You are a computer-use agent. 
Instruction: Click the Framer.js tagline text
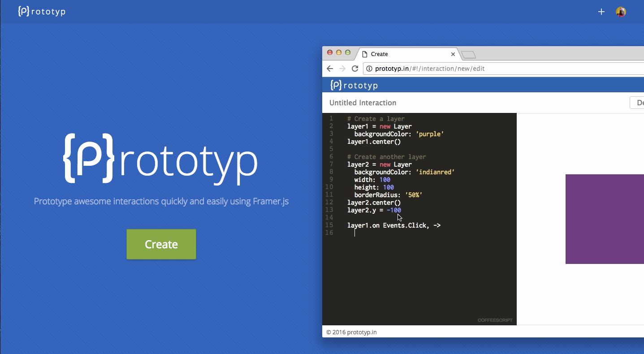pos(161,201)
